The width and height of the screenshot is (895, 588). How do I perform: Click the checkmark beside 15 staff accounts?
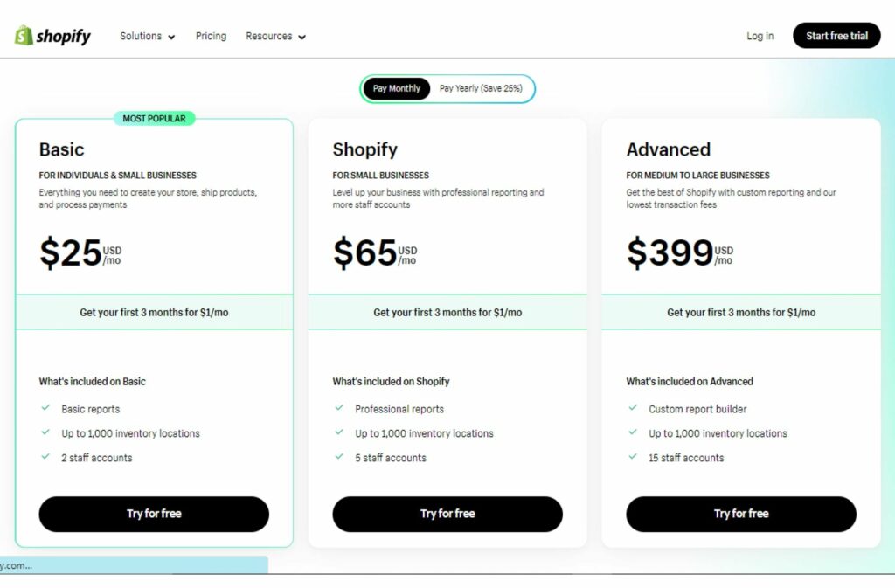click(x=632, y=458)
